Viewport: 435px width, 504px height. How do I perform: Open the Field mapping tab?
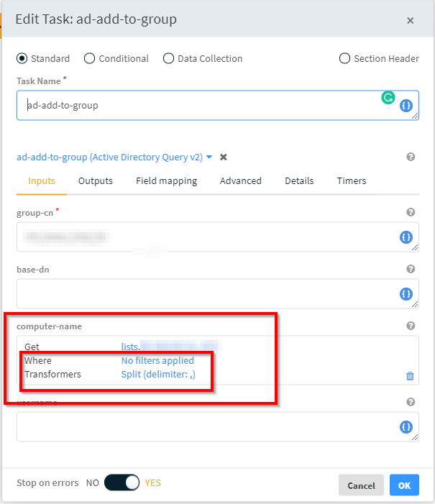tap(166, 181)
